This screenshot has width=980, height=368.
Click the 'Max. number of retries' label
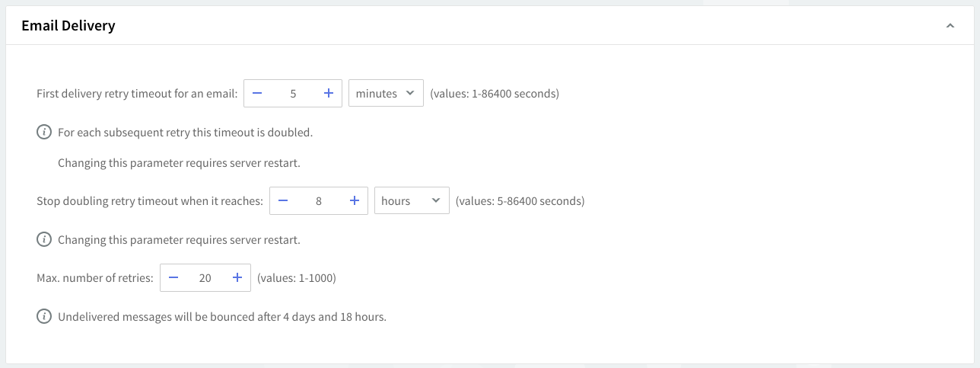[x=95, y=278]
